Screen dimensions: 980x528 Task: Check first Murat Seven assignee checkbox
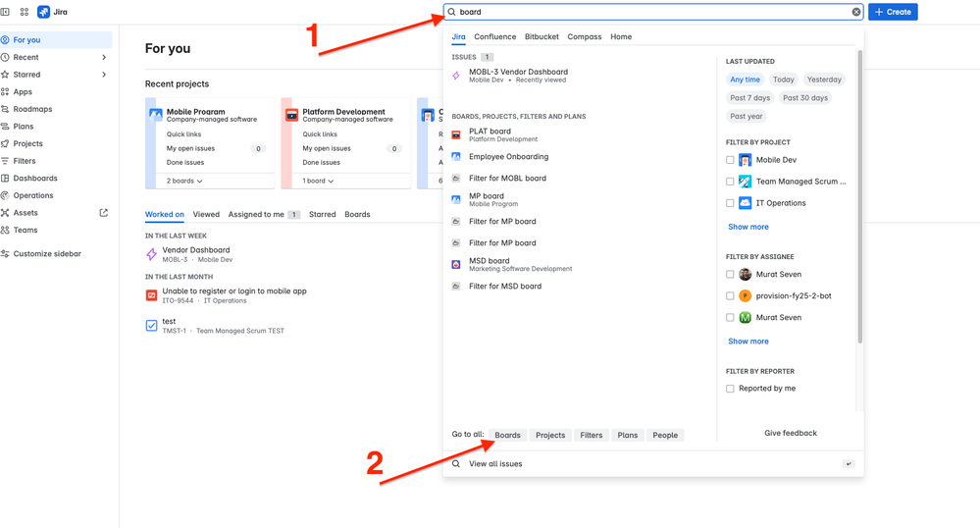pos(730,275)
